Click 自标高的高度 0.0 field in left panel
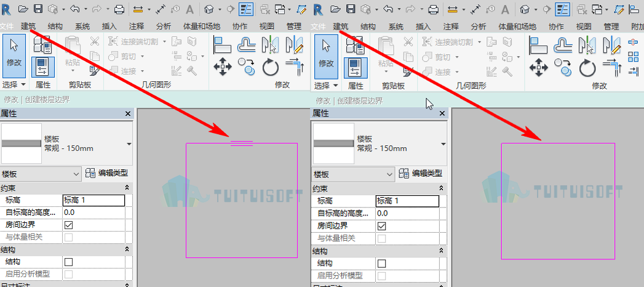 click(93, 212)
